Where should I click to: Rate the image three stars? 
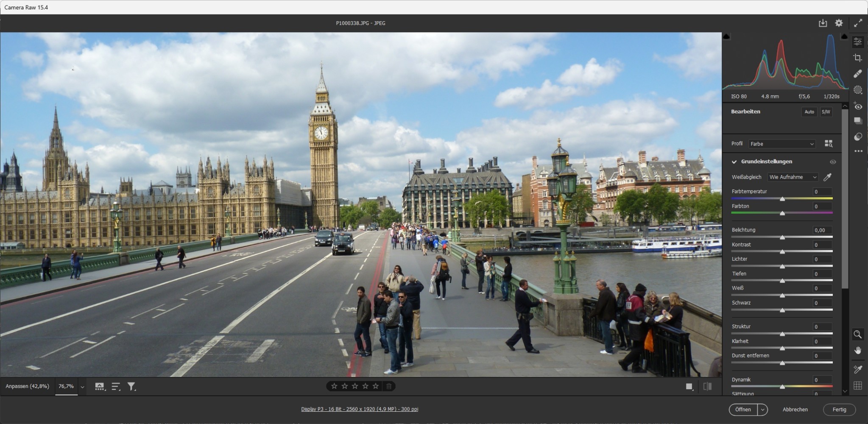[x=354, y=386]
